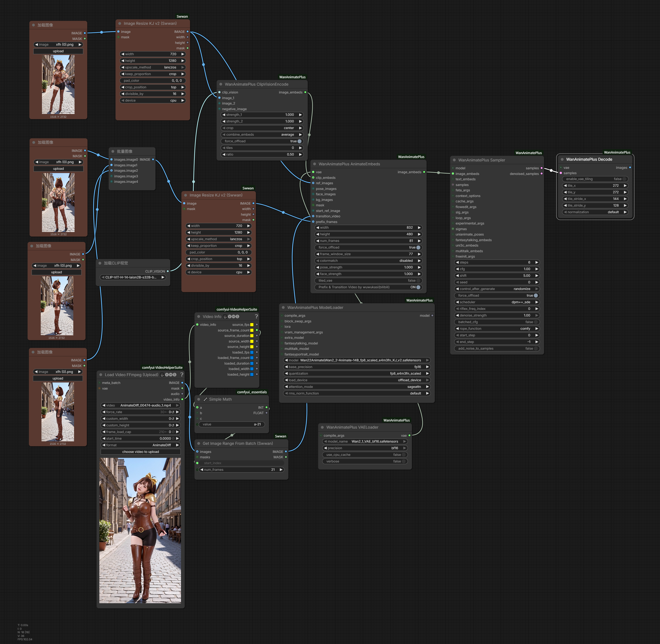660x644 pixels.
Task: Open the help question mark on Video Info
Action: tap(256, 316)
